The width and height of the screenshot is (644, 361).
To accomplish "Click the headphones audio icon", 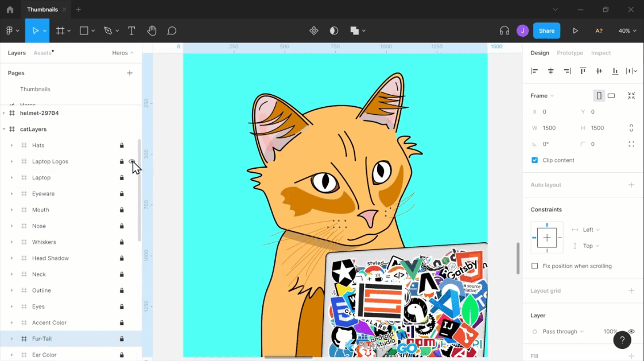I will (505, 30).
